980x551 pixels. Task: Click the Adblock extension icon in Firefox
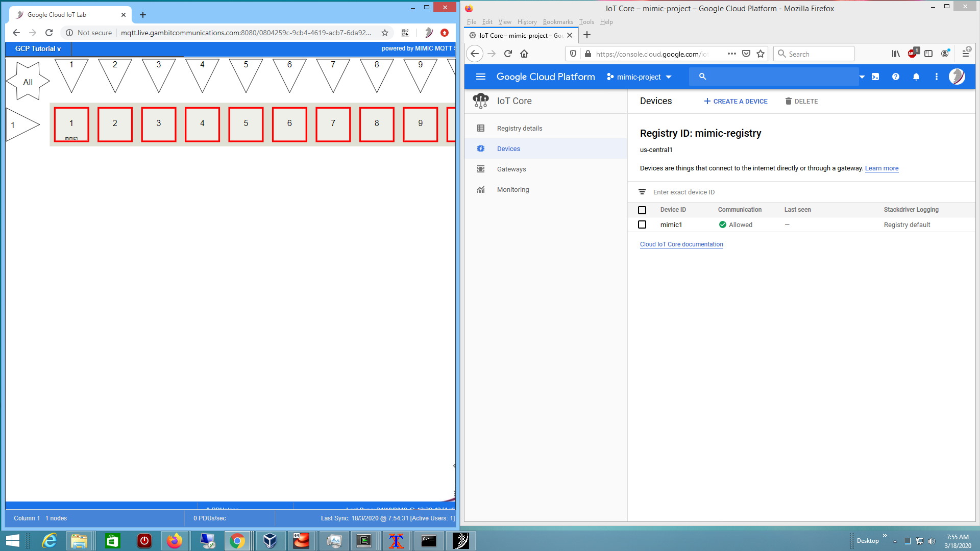913,53
